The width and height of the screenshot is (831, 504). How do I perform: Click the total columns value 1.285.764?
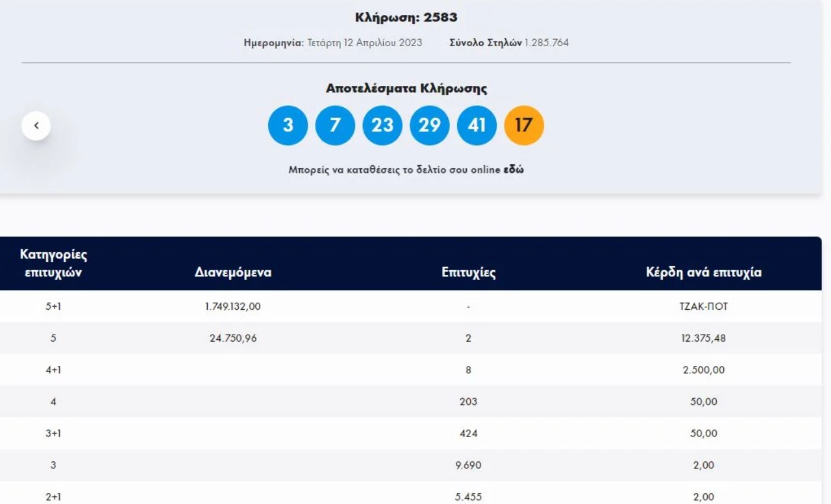[x=546, y=43]
